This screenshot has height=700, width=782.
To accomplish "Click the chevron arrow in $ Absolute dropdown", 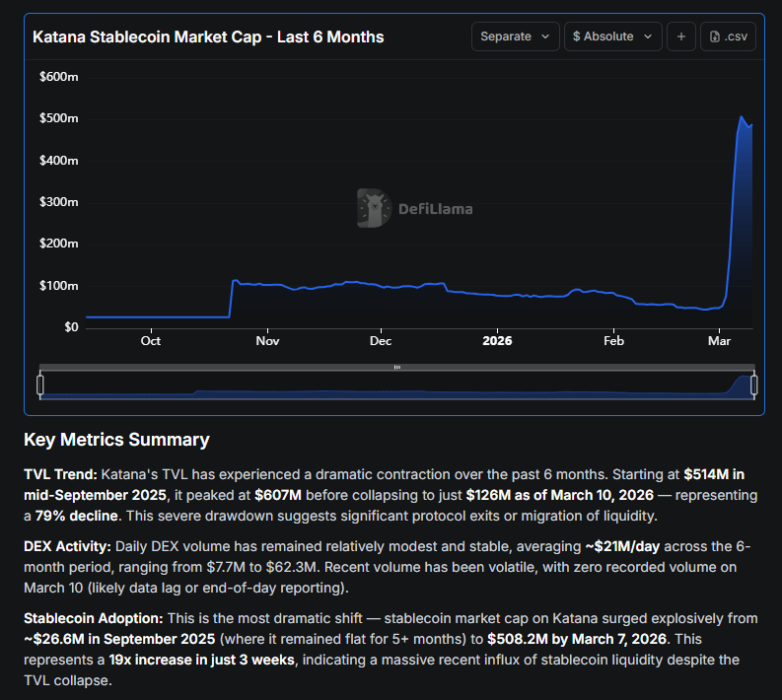I will point(648,36).
